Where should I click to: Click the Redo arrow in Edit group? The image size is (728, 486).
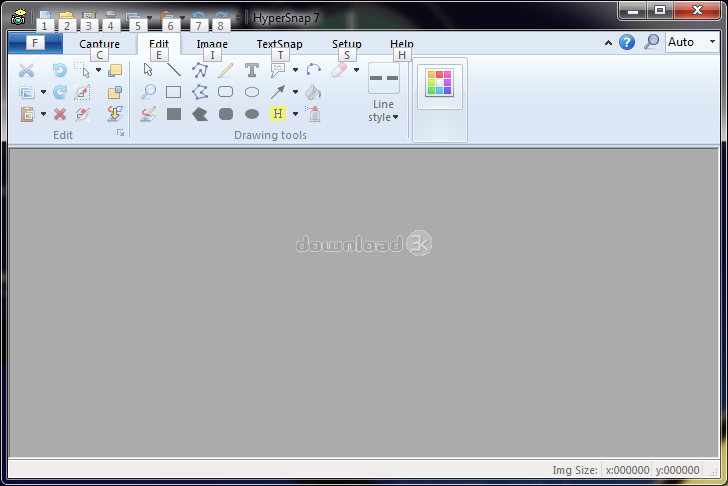pyautogui.click(x=59, y=92)
